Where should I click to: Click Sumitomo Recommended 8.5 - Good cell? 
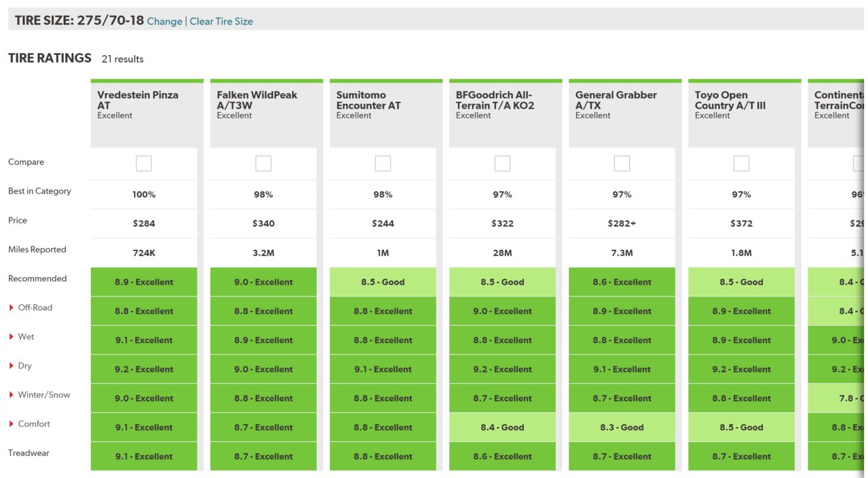383,282
